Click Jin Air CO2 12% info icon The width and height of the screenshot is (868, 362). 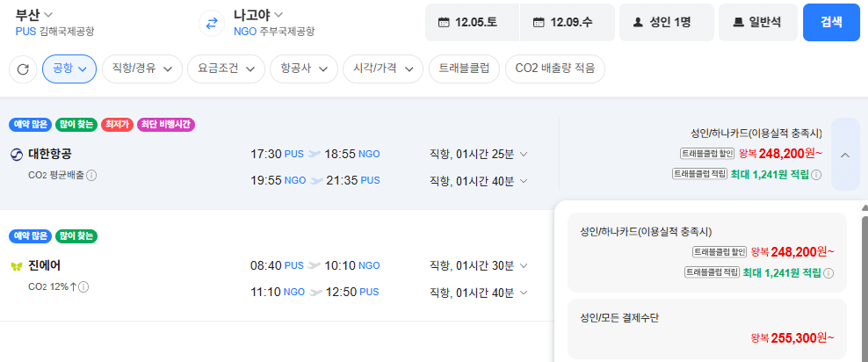83,286
